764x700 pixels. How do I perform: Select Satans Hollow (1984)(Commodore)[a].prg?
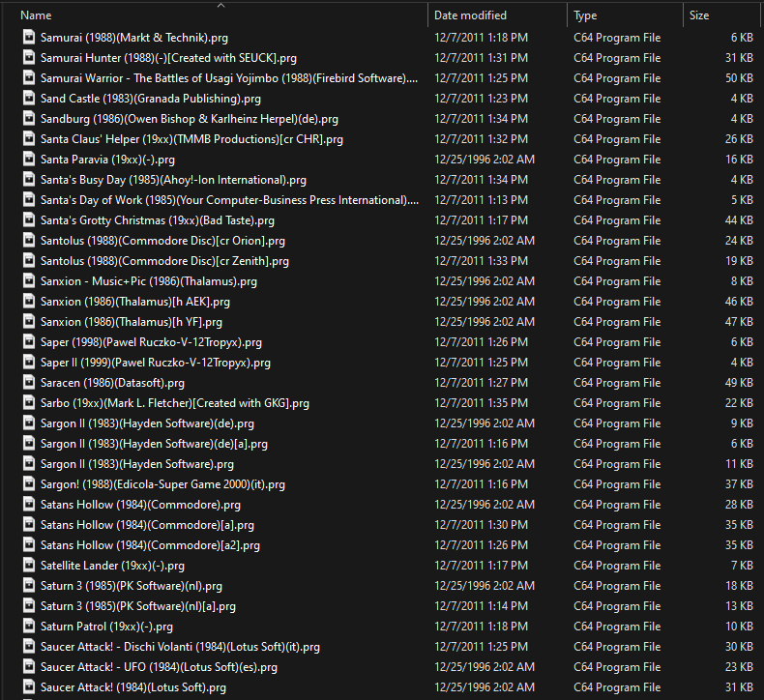(x=147, y=525)
